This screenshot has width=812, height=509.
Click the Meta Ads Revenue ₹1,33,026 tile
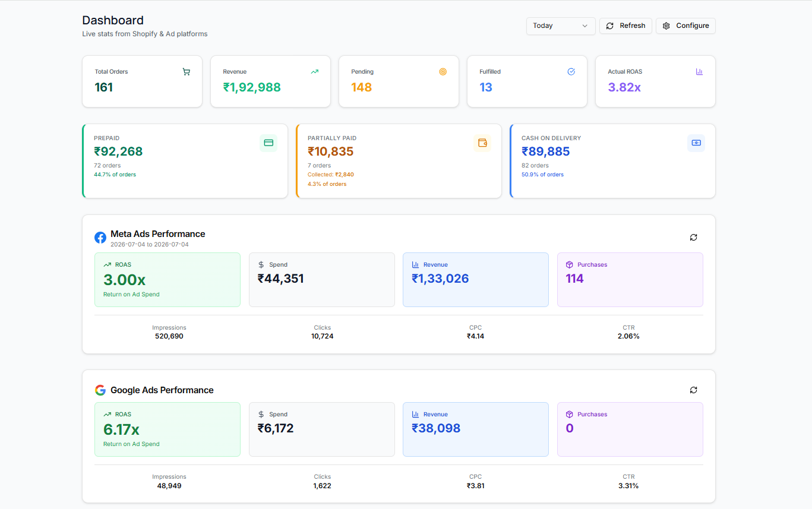pos(476,280)
